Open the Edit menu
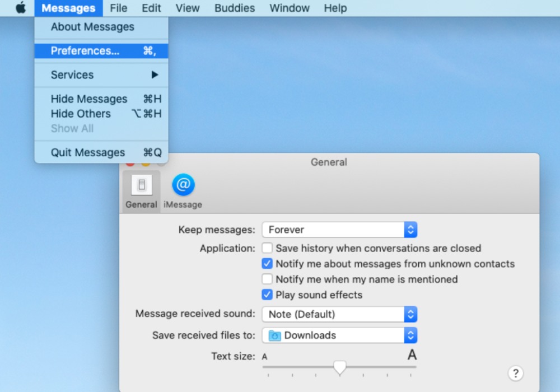This screenshot has width=560, height=392. (x=151, y=8)
